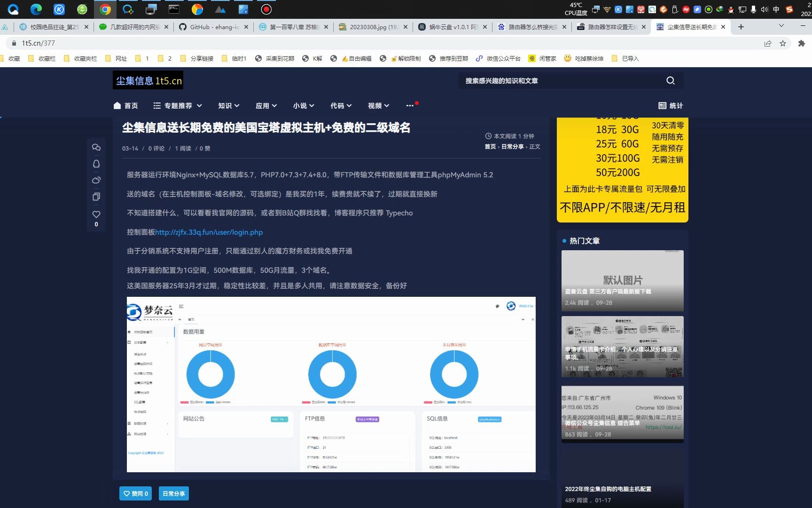Expand the 视频 navigation dropdown
This screenshot has width=812, height=508.
tap(378, 105)
